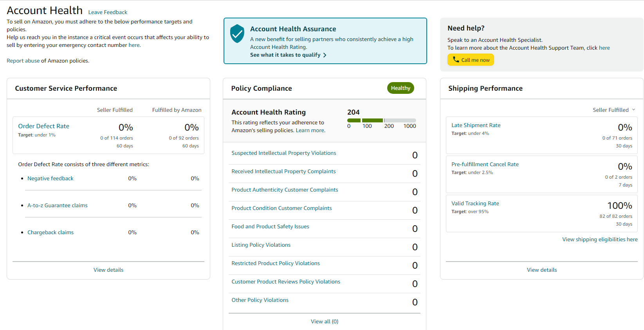Click the Healthy status badge

point(400,88)
